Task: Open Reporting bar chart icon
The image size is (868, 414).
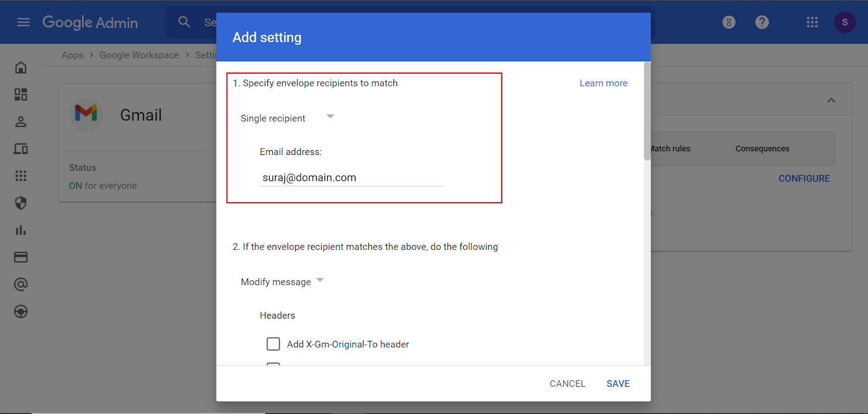Action: point(21,230)
